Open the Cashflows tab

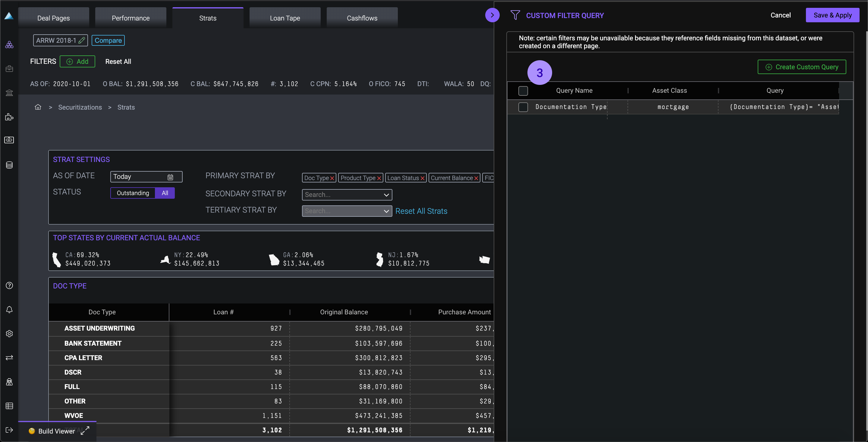[x=362, y=18]
